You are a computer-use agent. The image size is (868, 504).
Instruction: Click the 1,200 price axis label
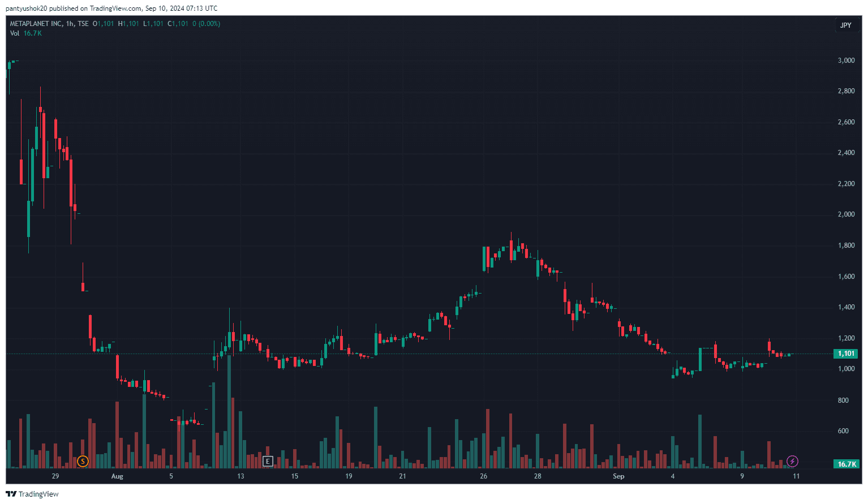tap(846, 338)
